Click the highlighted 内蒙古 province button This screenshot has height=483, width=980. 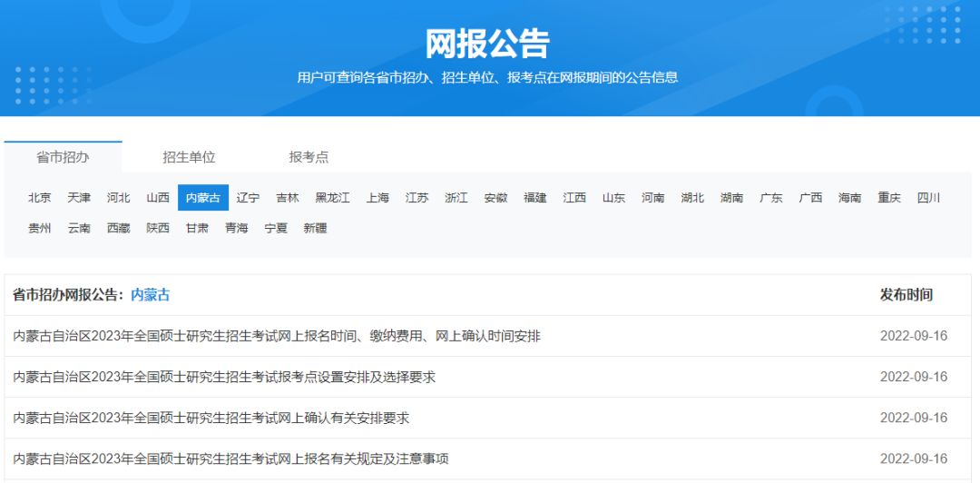[203, 198]
